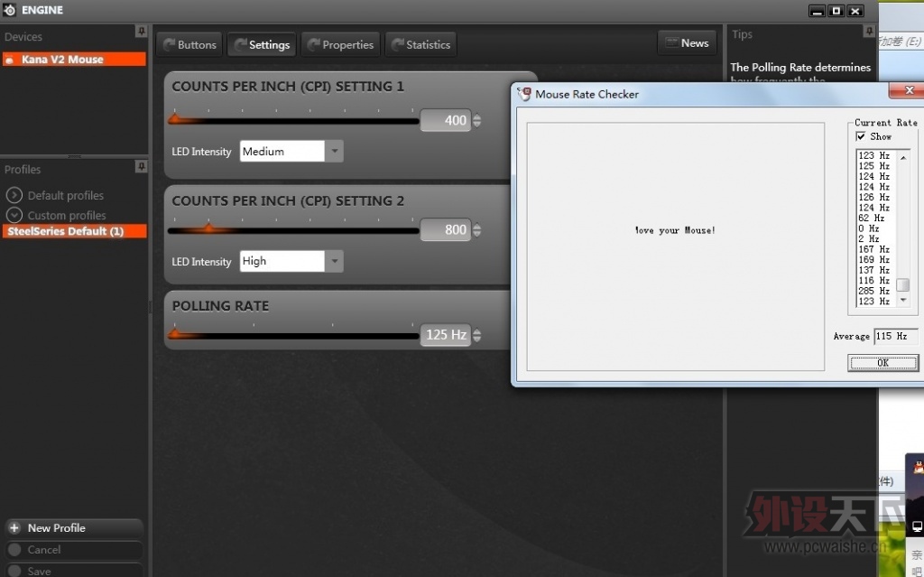Toggle the Show checkbox in Mouse Rate Checker

tap(860, 136)
